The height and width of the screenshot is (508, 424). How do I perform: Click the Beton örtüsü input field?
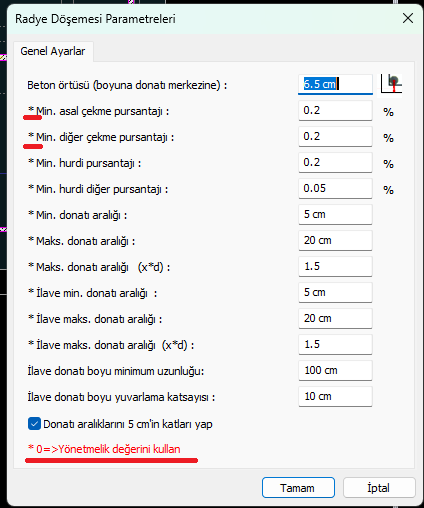coord(335,84)
